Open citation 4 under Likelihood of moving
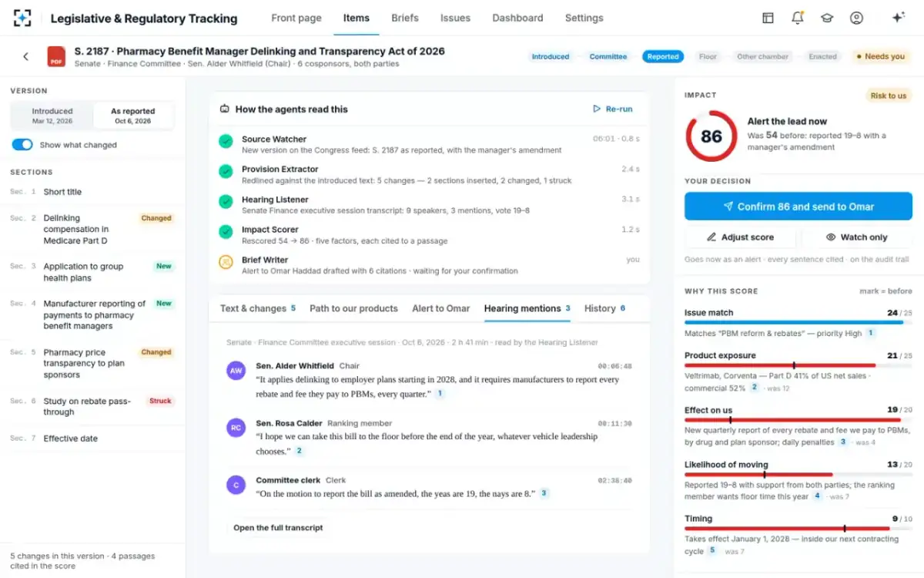 point(818,496)
